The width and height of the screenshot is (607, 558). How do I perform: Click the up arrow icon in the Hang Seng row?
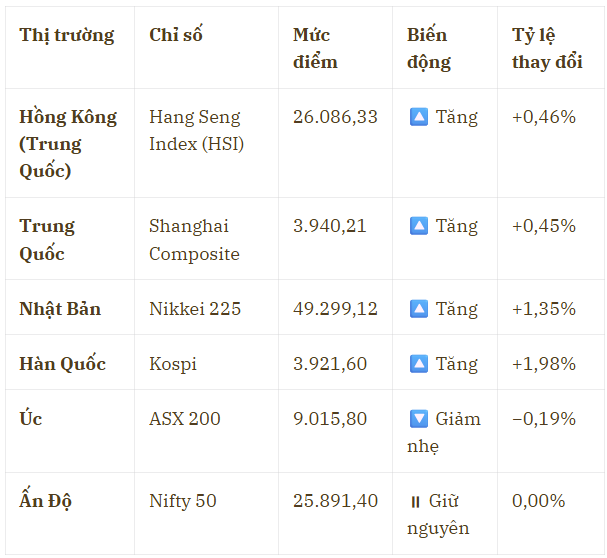418,117
